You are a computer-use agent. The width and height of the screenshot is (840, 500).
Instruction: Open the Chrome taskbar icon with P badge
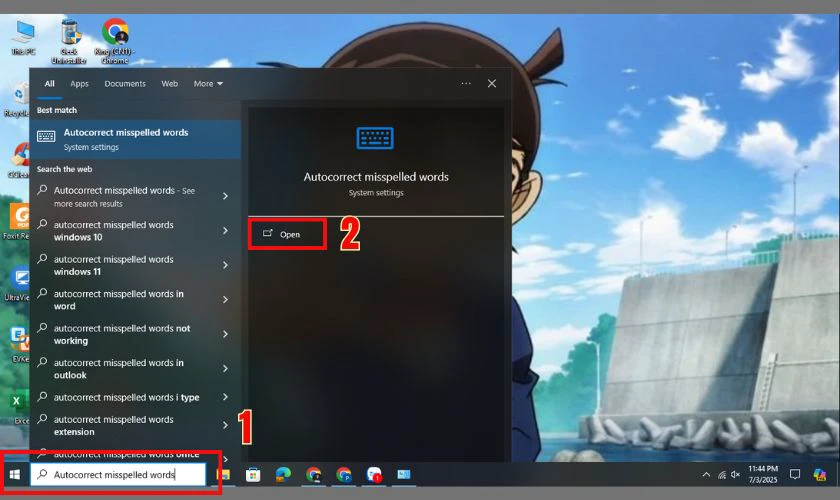(x=343, y=475)
